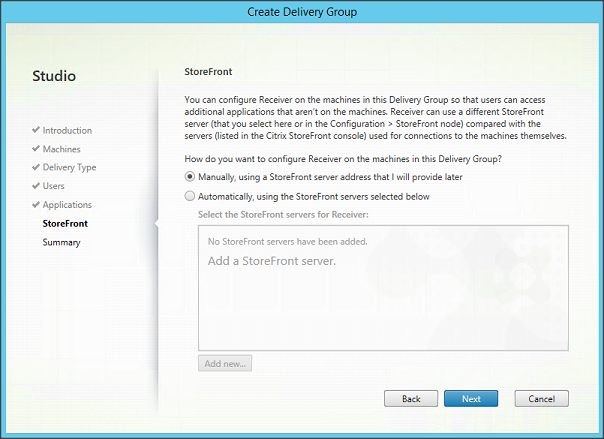604x439 pixels.
Task: Open the Users step
Action: [54, 186]
